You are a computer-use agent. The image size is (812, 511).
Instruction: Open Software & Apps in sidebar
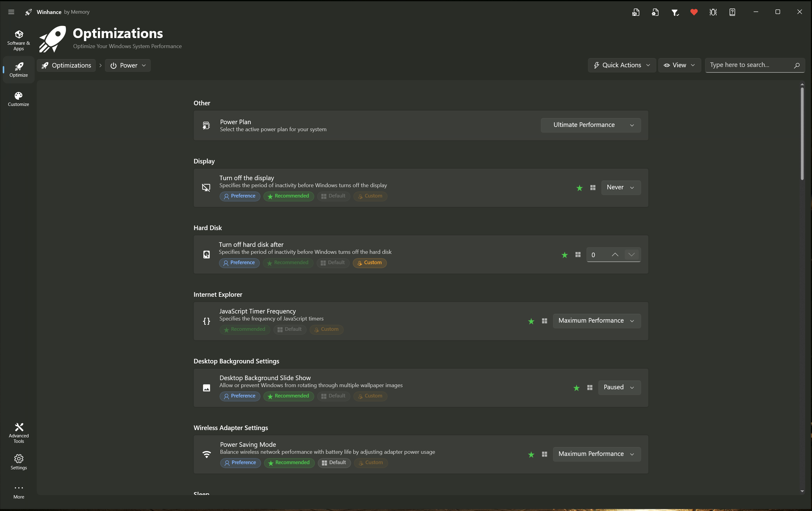coord(19,40)
